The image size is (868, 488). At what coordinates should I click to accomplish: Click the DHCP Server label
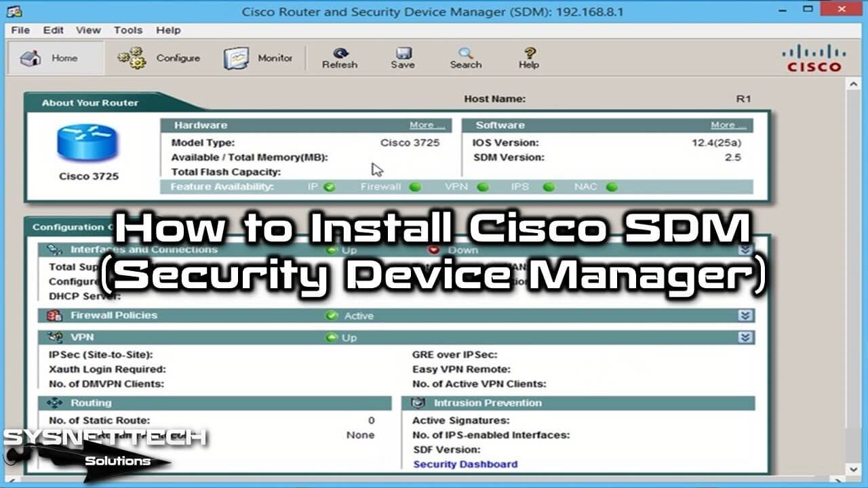[x=85, y=296]
